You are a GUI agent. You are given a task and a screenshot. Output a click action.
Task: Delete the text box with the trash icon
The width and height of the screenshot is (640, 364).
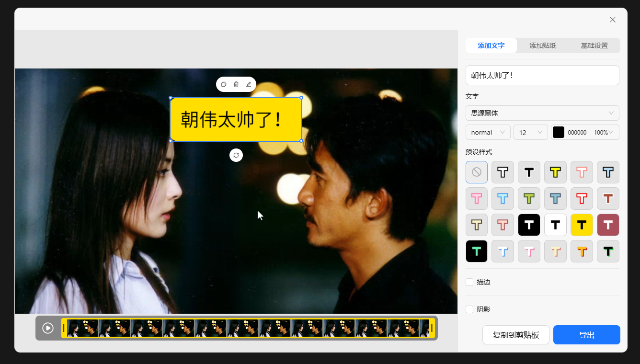click(x=236, y=84)
